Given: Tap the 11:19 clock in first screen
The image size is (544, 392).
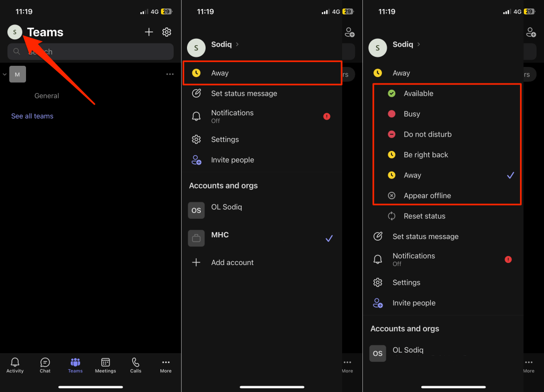Looking at the screenshot, I should [24, 12].
